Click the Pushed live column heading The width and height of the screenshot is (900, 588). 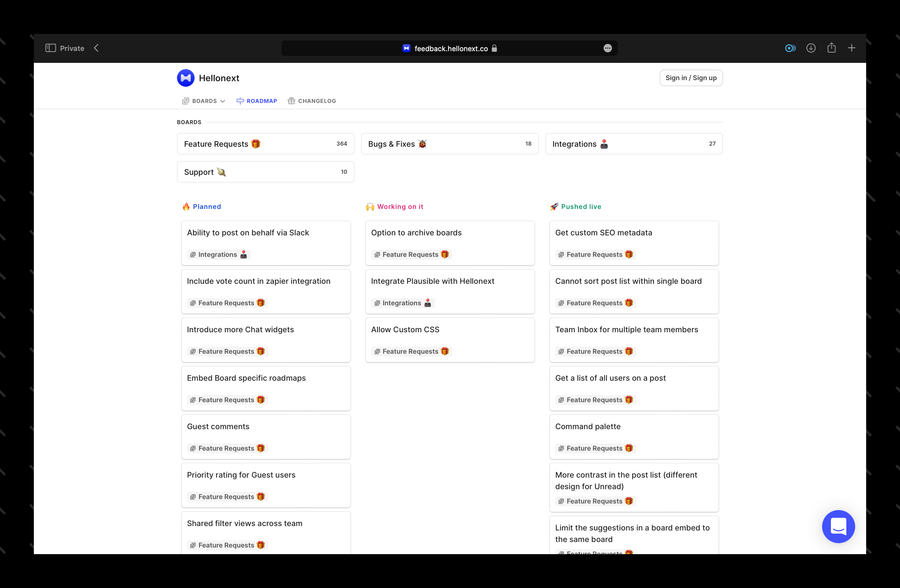(x=581, y=206)
